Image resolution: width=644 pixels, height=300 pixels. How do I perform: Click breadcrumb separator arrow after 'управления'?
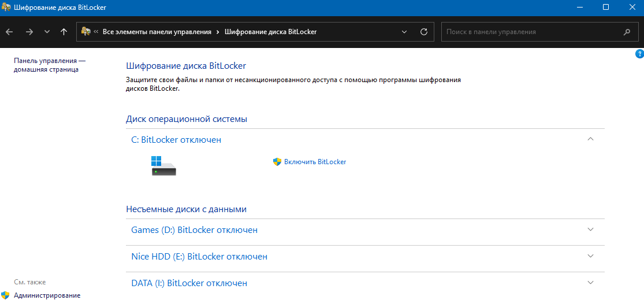[x=218, y=32]
